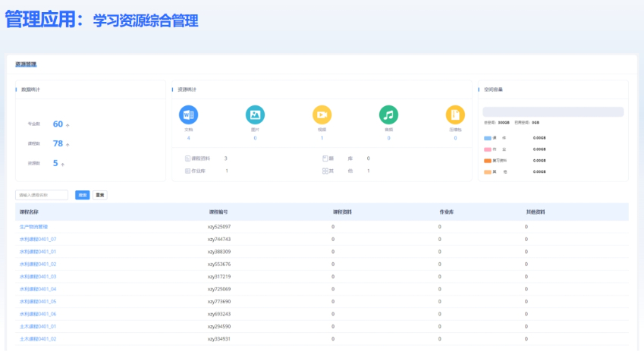Click the 其他 grid icon
This screenshot has width=644, height=364.
tap(325, 171)
